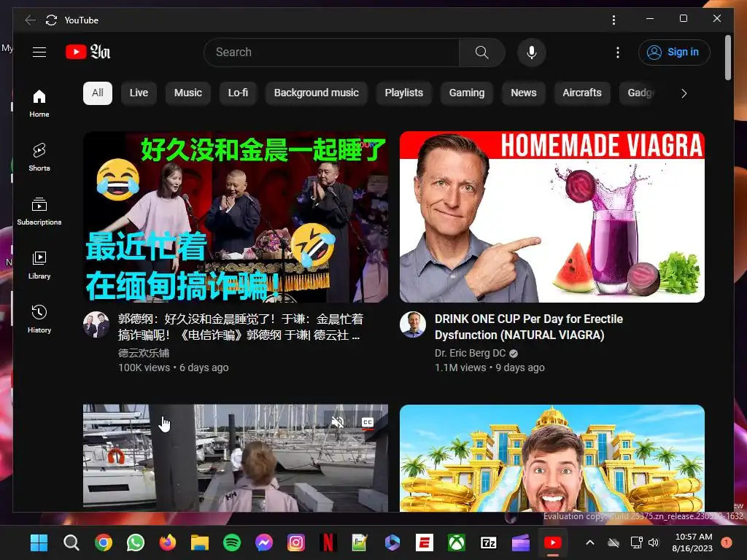
Task: Select the News filter chip
Action: point(524,93)
